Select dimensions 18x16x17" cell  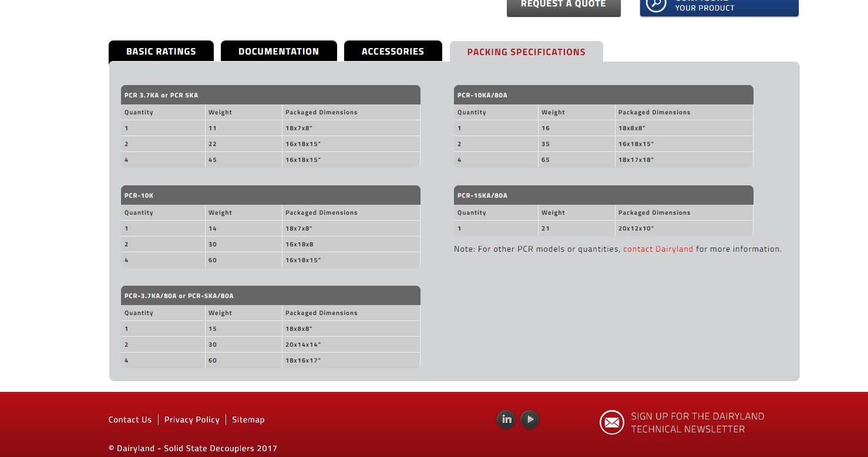(351, 360)
